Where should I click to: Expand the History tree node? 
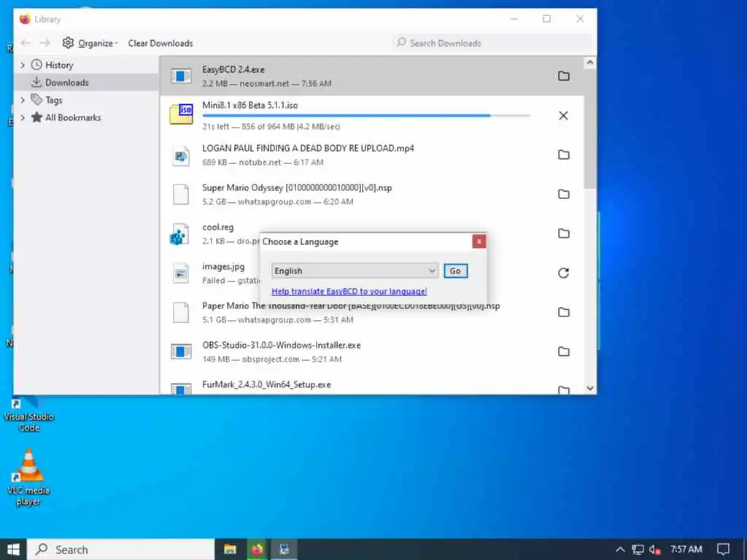(23, 65)
